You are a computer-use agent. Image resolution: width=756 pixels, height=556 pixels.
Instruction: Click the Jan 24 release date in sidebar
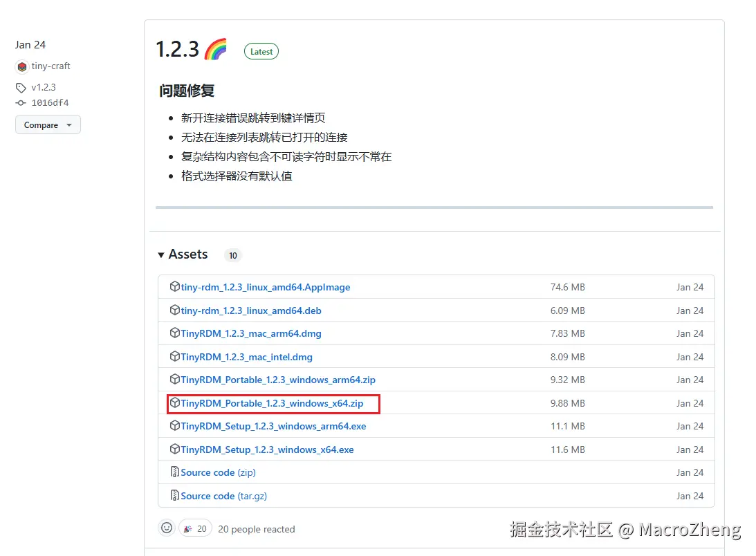coord(30,45)
